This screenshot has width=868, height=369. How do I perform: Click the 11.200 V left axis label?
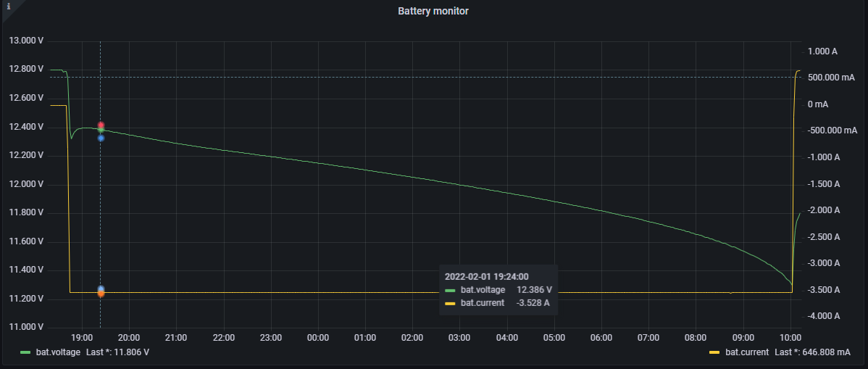27,299
